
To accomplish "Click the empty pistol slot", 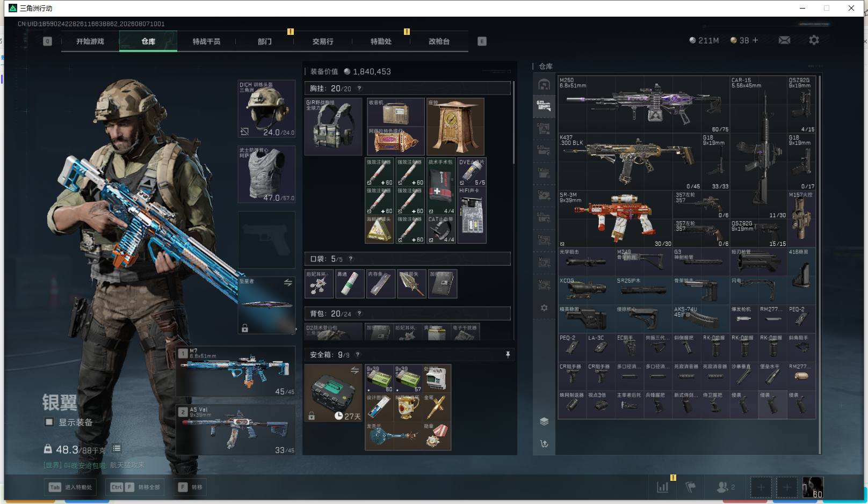I will point(266,240).
